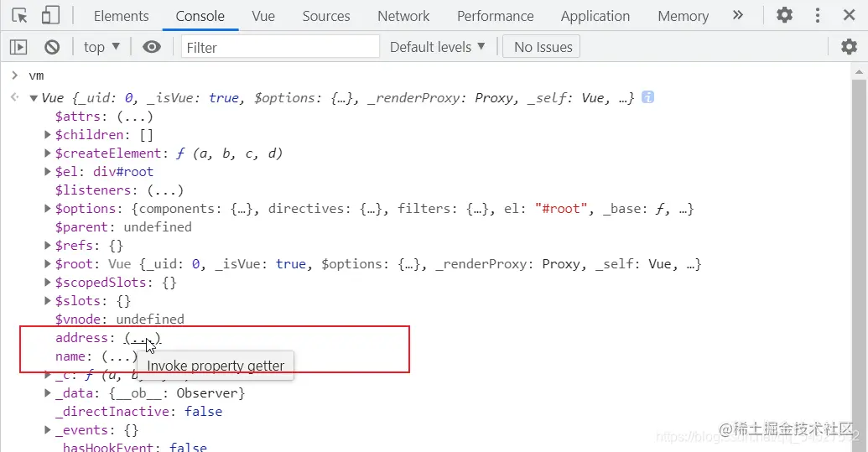The image size is (868, 452).
Task: Invoke the $attrs property getter
Action: [134, 117]
